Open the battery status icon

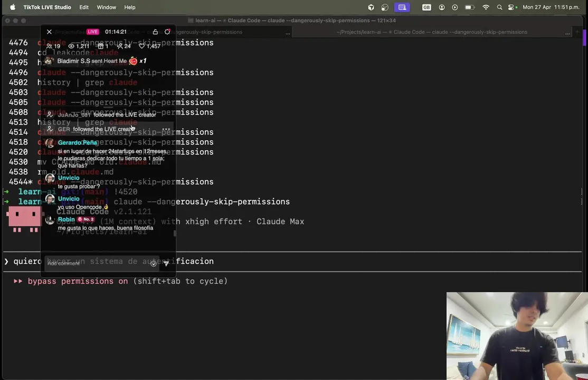(x=470, y=7)
